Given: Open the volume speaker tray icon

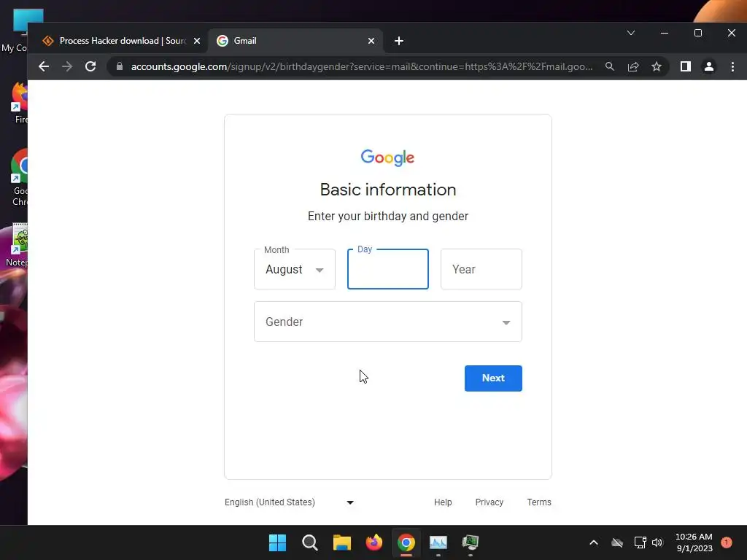Looking at the screenshot, I should point(657,542).
